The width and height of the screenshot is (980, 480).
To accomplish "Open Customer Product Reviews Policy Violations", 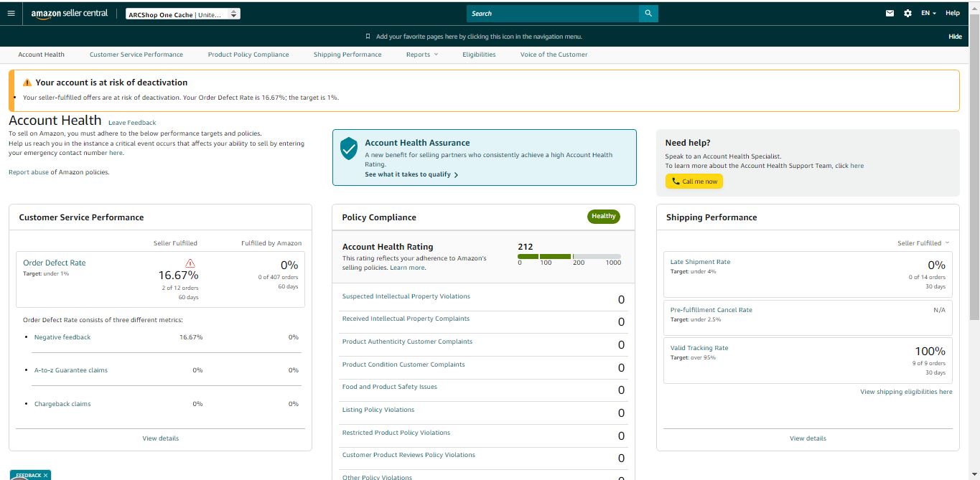I will tap(409, 455).
